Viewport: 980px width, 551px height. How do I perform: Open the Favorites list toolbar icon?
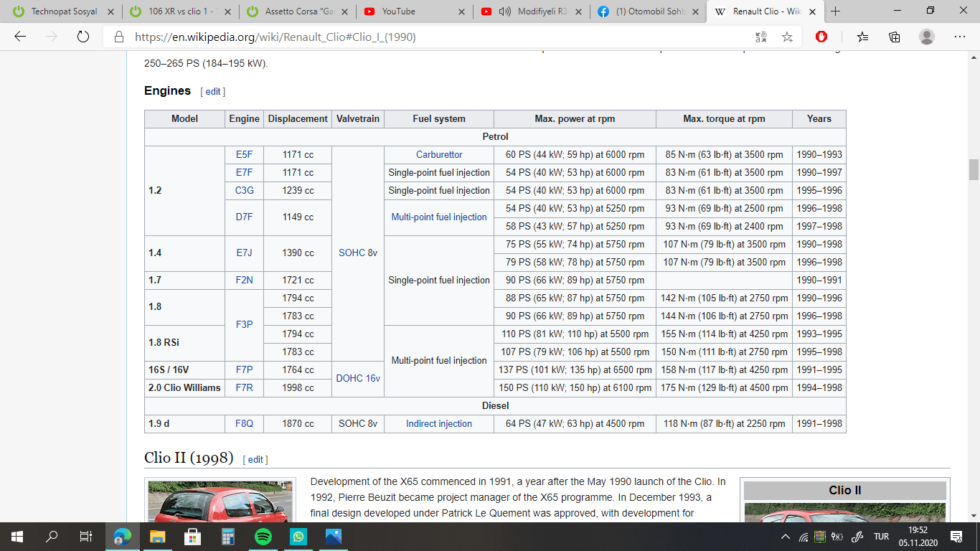862,37
